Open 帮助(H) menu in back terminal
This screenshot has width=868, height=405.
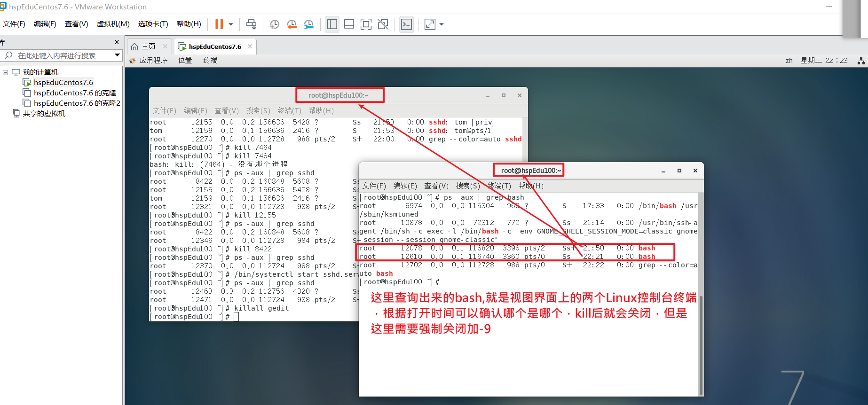[321, 110]
